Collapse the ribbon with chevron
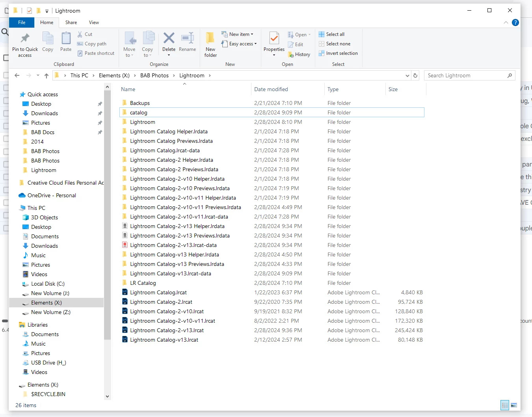Image resolution: width=532 pixels, height=417 pixels. tap(506, 22)
